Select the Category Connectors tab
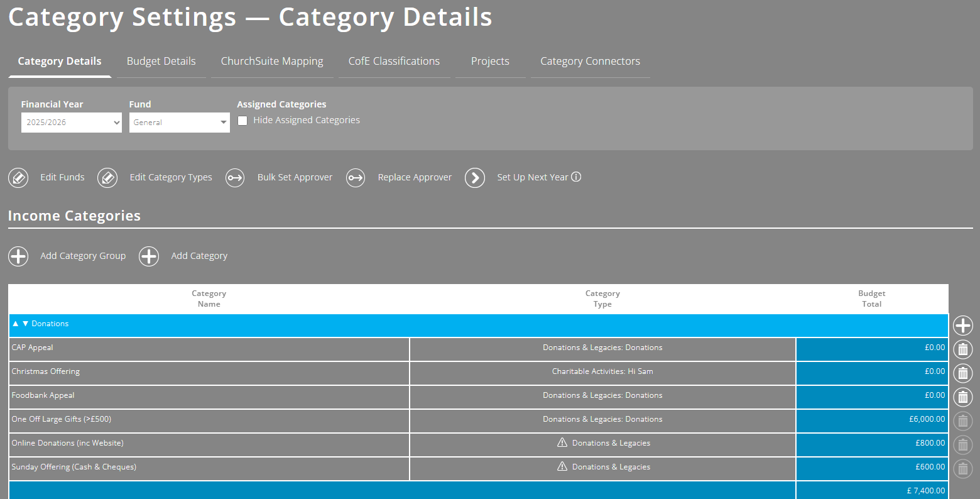This screenshot has width=980, height=499. pyautogui.click(x=590, y=61)
